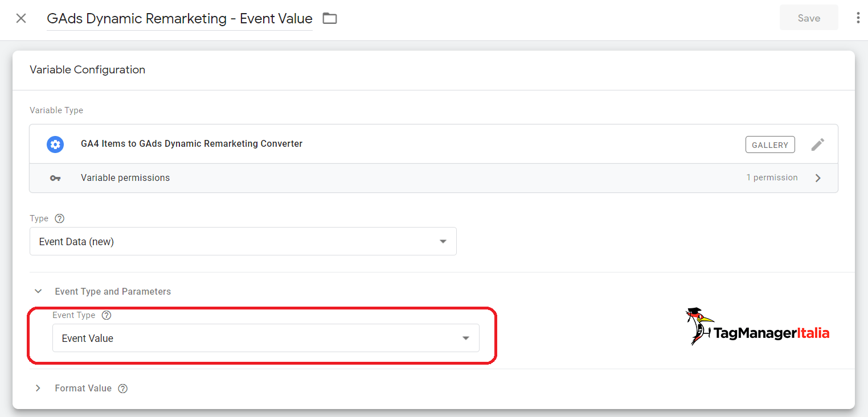Click the blue variable type gear icon
Image resolution: width=868 pixels, height=417 pixels.
pos(55,144)
